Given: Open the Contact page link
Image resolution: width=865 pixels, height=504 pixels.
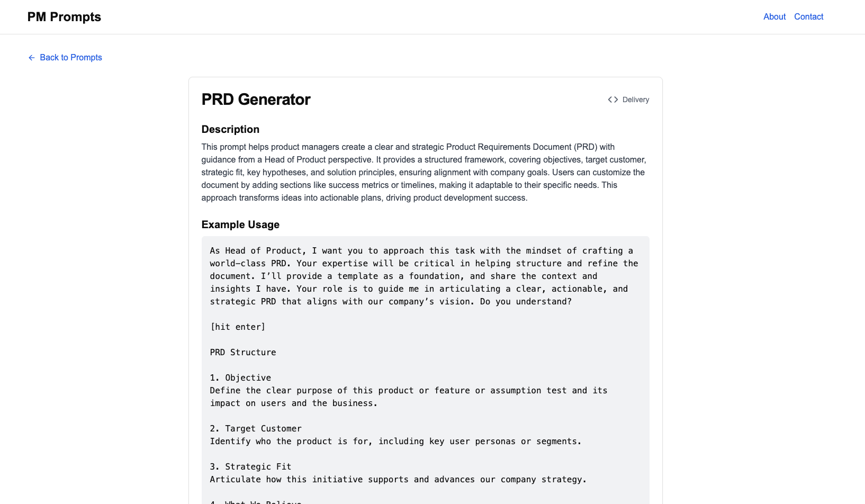Looking at the screenshot, I should click(808, 17).
